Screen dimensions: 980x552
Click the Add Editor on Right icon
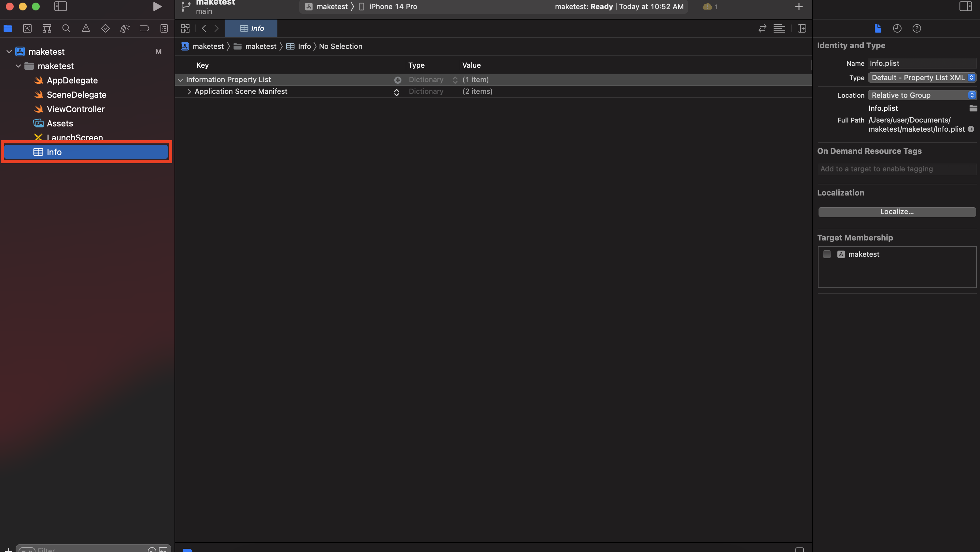[802, 29]
